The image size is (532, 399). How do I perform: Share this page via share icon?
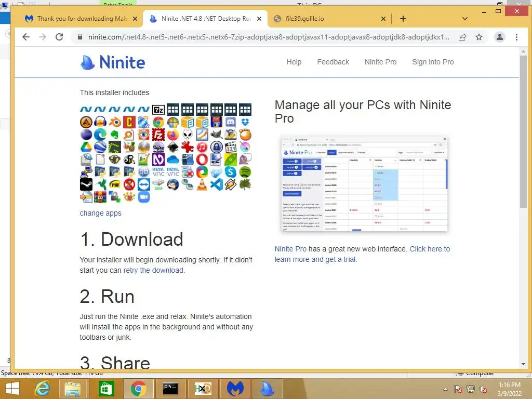[x=462, y=37]
